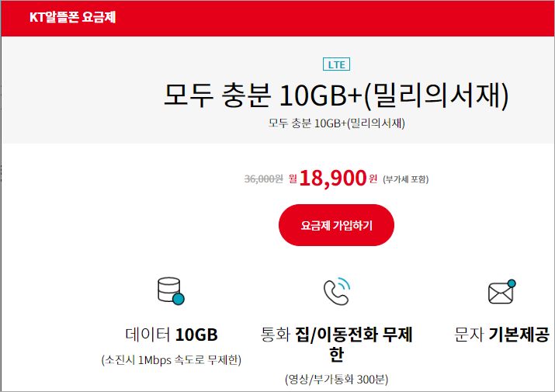Screen dimensions: 555x392
Task: Click the phone call icon
Action: [337, 291]
